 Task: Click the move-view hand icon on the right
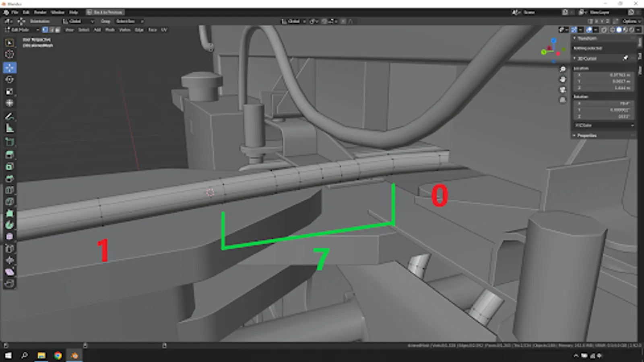562,80
